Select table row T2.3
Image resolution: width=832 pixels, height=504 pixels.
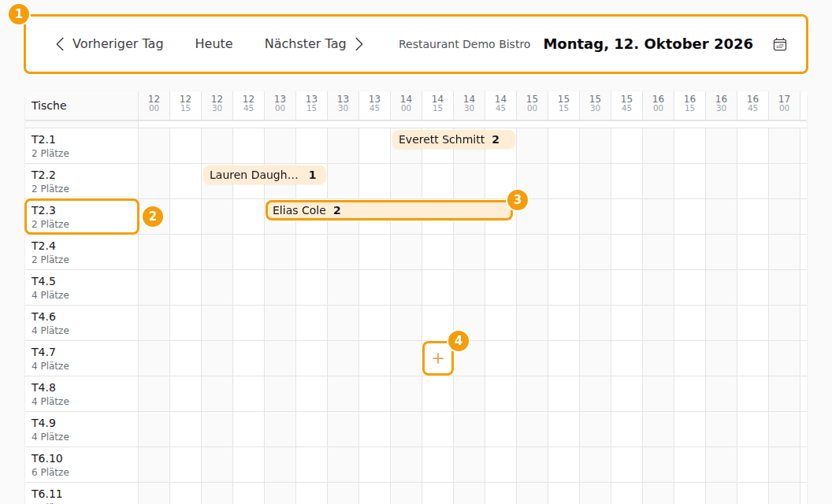pos(82,217)
